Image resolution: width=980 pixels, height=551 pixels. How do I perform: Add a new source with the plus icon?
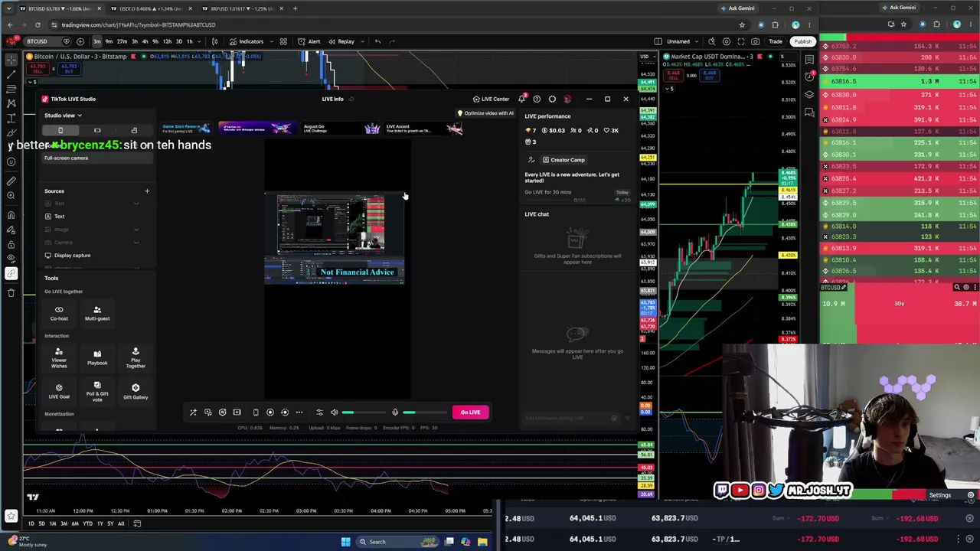(147, 191)
